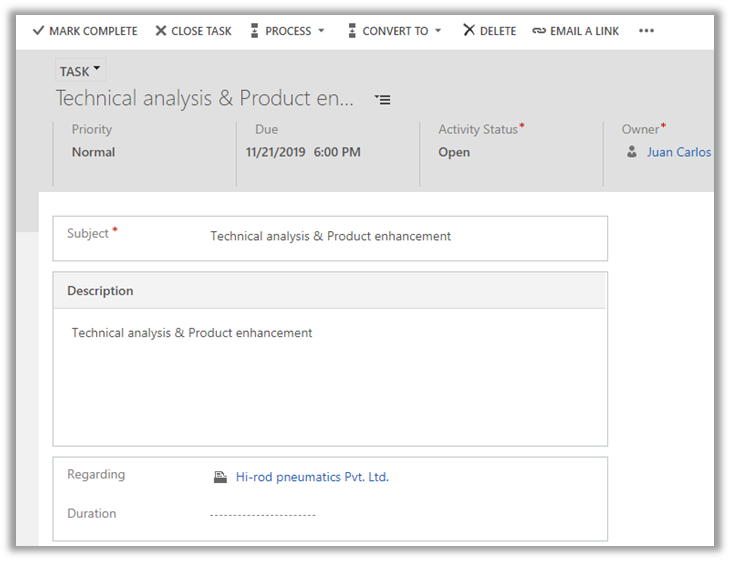Click the Convert To icon
This screenshot has width=731, height=561.
coord(352,31)
